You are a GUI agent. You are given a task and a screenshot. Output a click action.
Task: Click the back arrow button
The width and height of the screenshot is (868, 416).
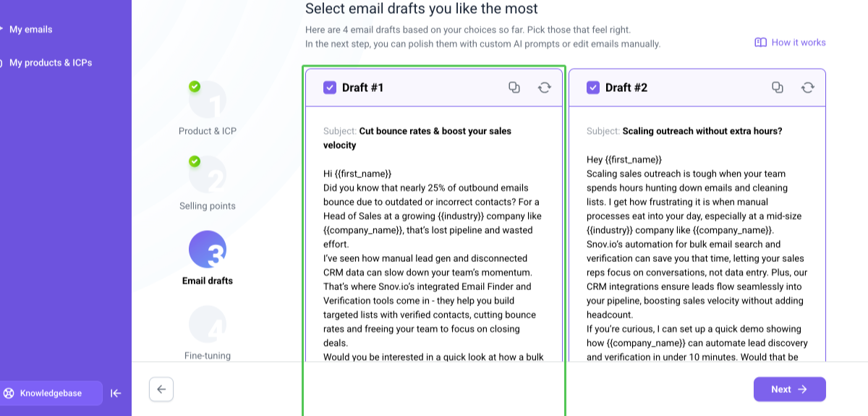(x=161, y=389)
